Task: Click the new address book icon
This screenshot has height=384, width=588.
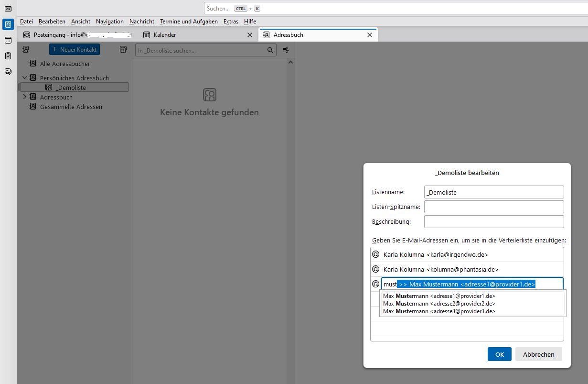Action: click(x=26, y=49)
